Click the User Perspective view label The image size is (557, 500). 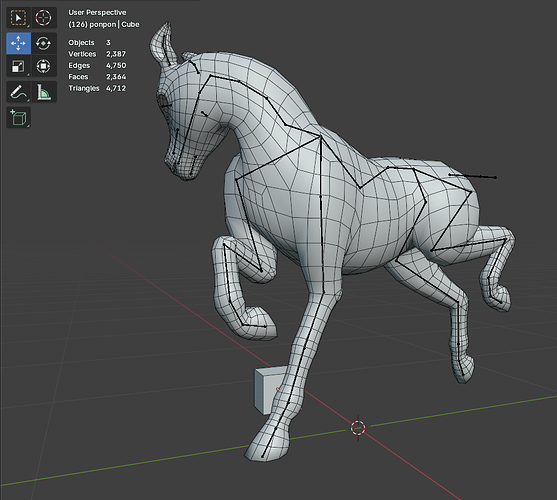click(97, 12)
